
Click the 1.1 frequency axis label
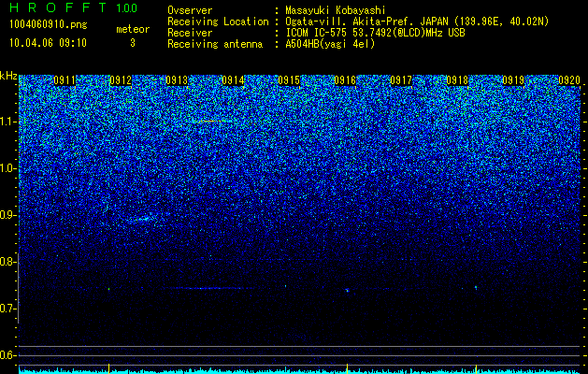[x=7, y=122]
